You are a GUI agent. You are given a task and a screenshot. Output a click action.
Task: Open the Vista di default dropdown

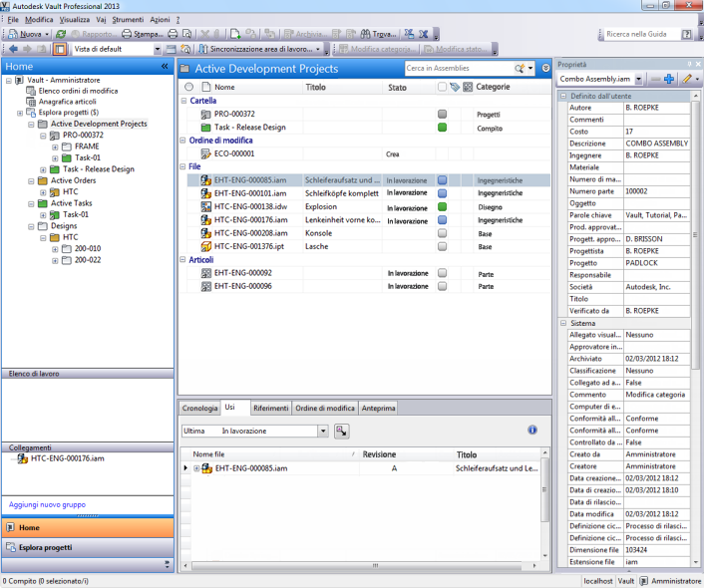(x=158, y=49)
